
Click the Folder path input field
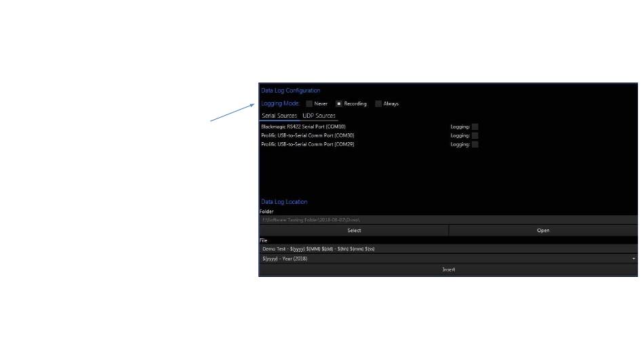click(x=449, y=220)
